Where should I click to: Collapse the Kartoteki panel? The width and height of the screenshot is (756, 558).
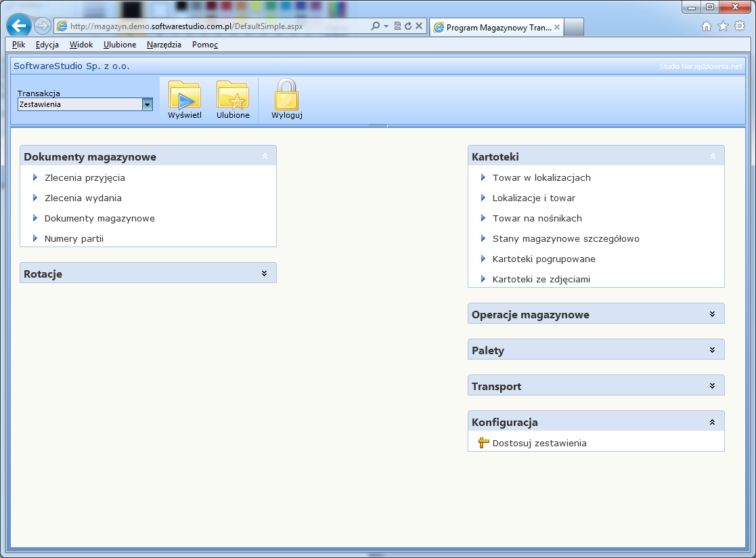tap(713, 156)
